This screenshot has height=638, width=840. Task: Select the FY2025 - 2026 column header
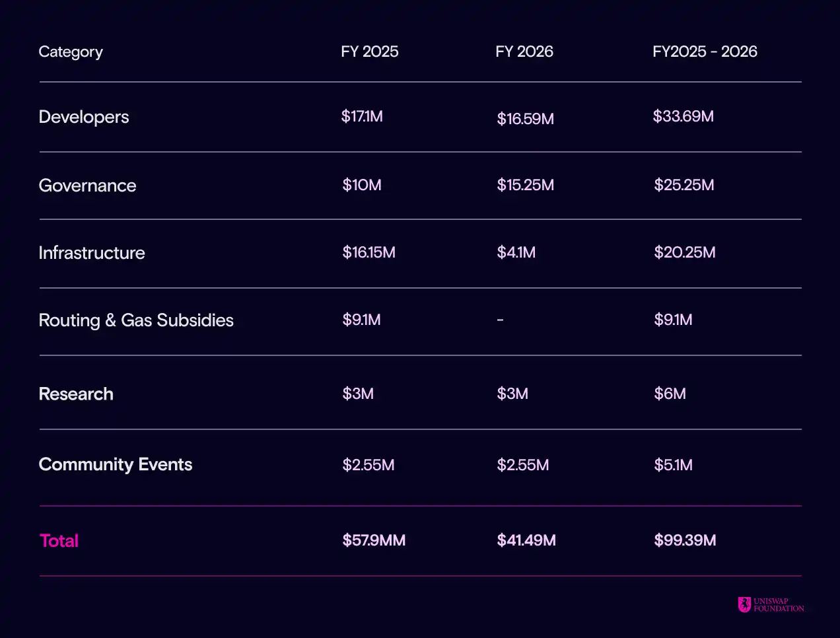(x=705, y=52)
